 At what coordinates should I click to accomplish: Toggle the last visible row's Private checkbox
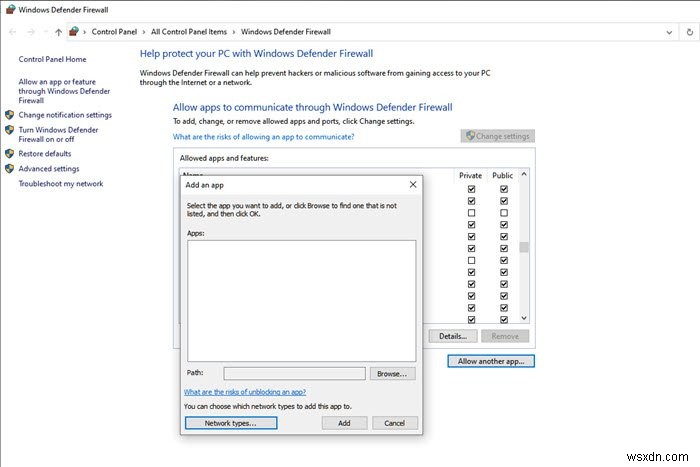pyautogui.click(x=471, y=319)
